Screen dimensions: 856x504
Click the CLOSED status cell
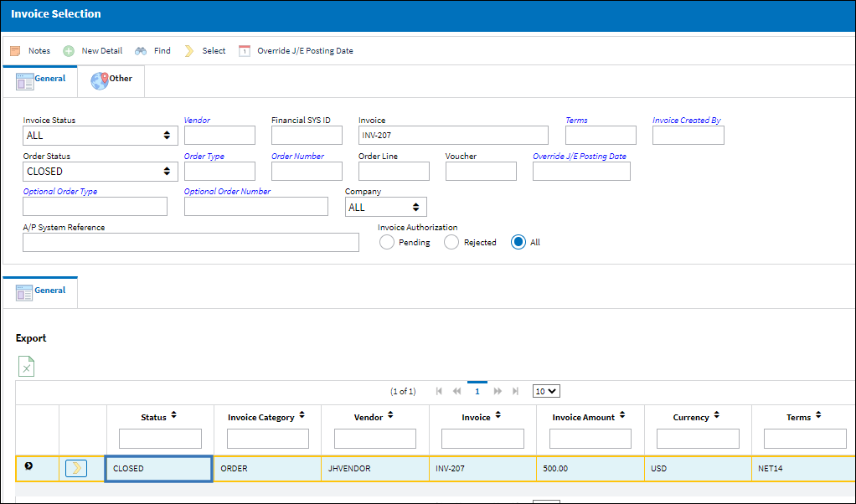pos(158,469)
